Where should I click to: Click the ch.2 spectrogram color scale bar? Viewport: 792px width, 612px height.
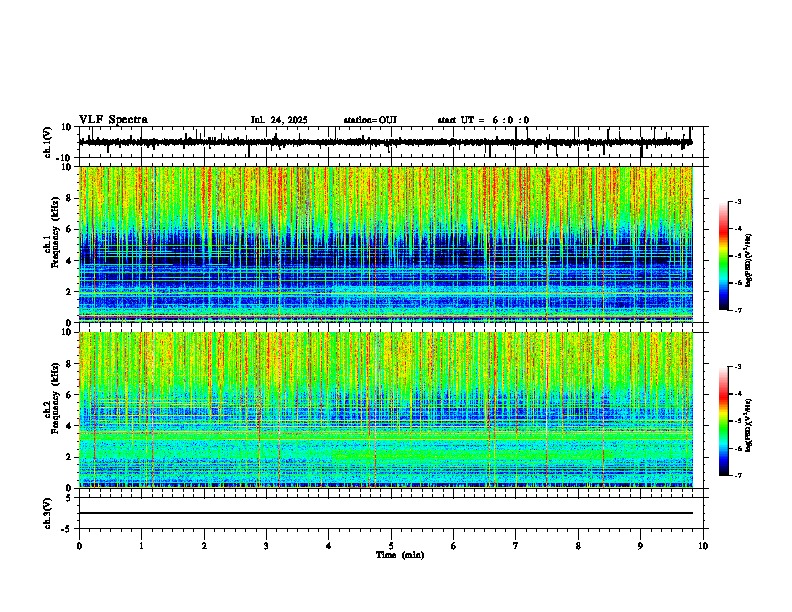tap(724, 421)
